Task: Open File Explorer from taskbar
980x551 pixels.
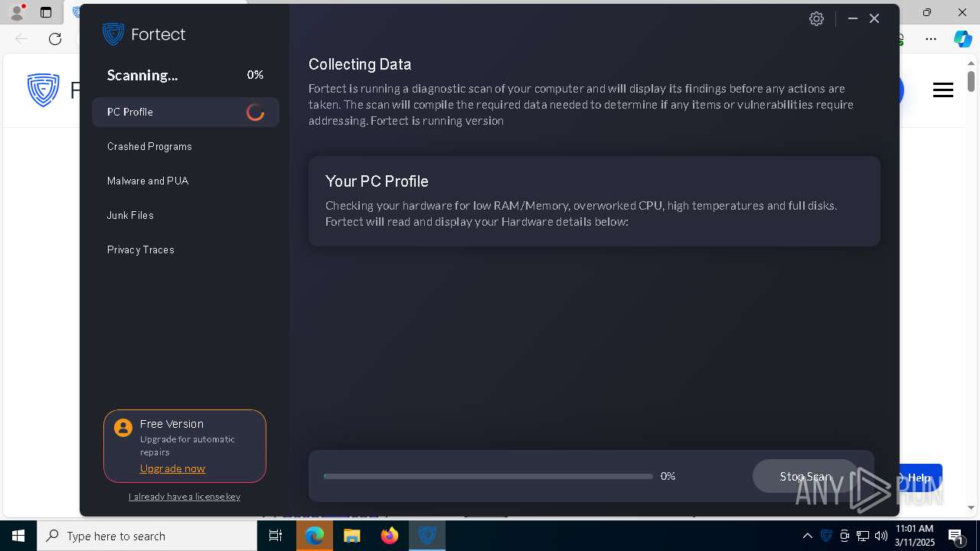Action: click(x=352, y=536)
